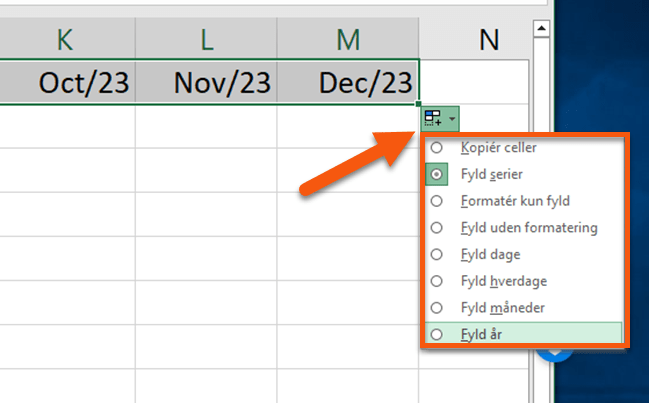Select the column N header

tap(488, 38)
